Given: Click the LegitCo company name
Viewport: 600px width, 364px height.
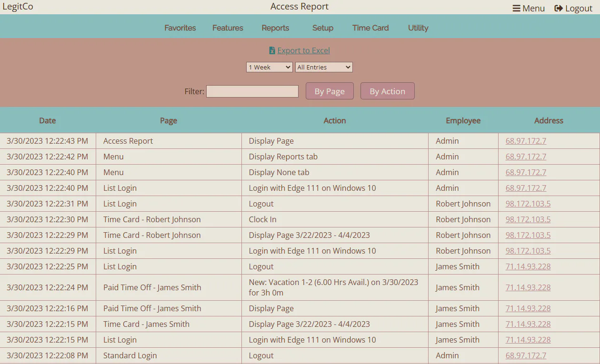Looking at the screenshot, I should [18, 7].
